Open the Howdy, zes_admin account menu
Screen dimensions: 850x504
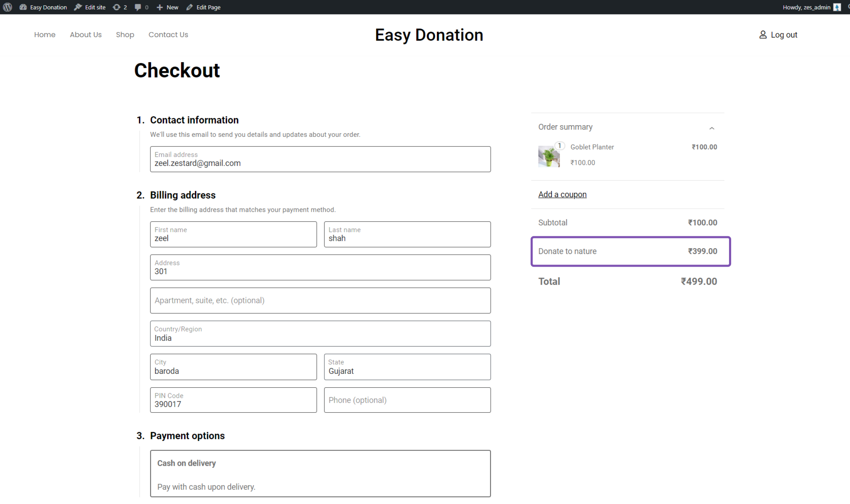806,7
